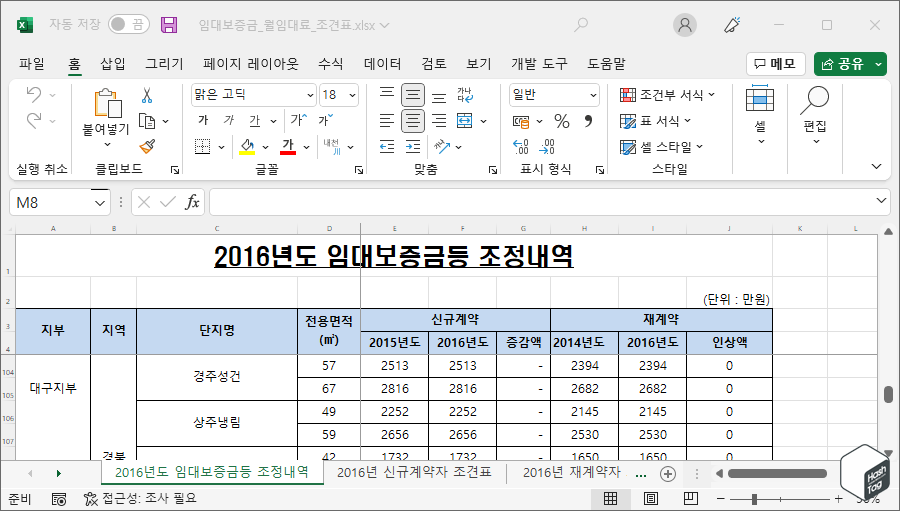The height and width of the screenshot is (511, 900).
Task: Click the Save floppy disk icon
Action: pyautogui.click(x=169, y=25)
